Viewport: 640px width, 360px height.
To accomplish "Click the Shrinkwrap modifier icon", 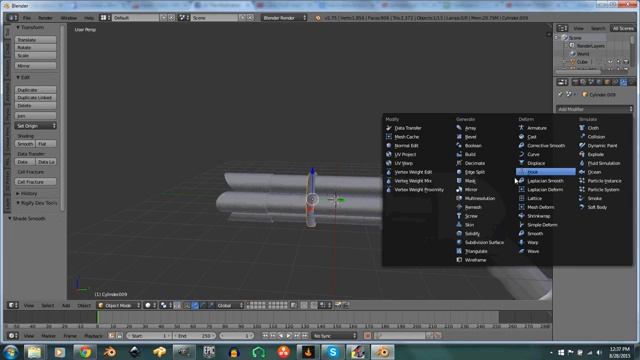I will 521,216.
